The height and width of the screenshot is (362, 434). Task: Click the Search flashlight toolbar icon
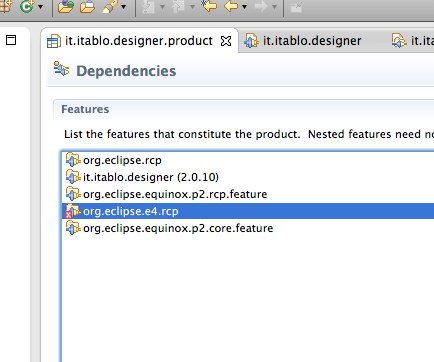tap(109, 6)
